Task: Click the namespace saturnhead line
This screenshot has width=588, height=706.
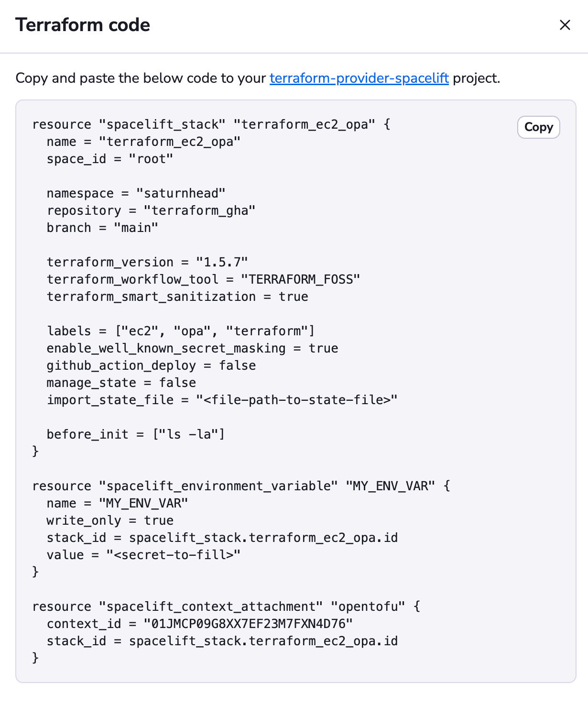Action: point(136,193)
